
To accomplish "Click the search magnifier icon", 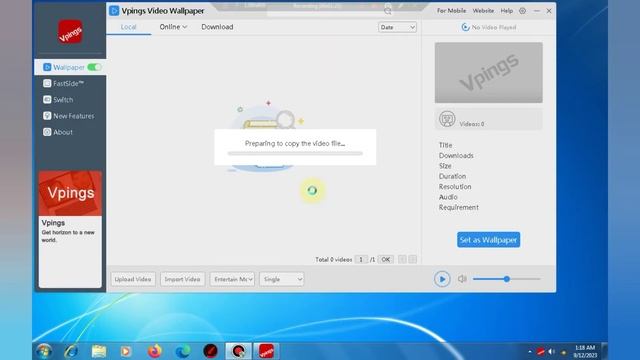I will [388, 11].
